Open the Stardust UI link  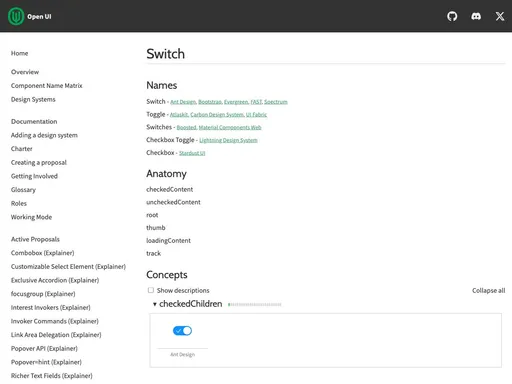[192, 153]
